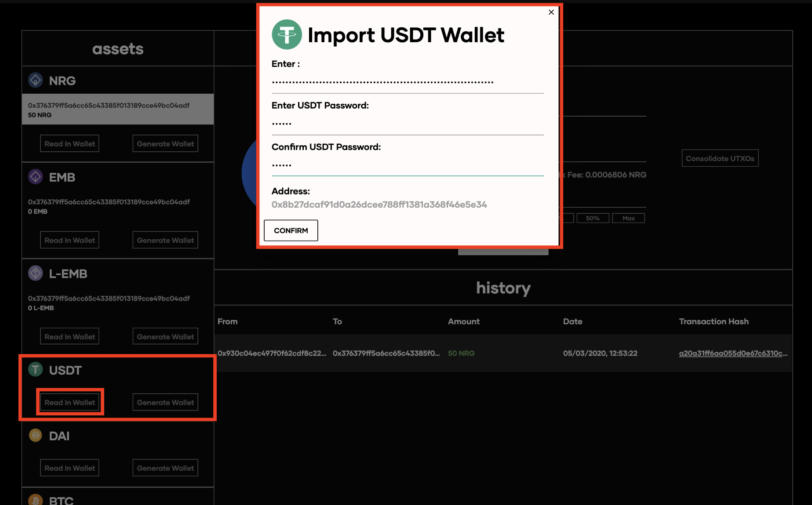Image resolution: width=812 pixels, height=505 pixels.
Task: Choose the Max amount button
Action: pyautogui.click(x=628, y=218)
